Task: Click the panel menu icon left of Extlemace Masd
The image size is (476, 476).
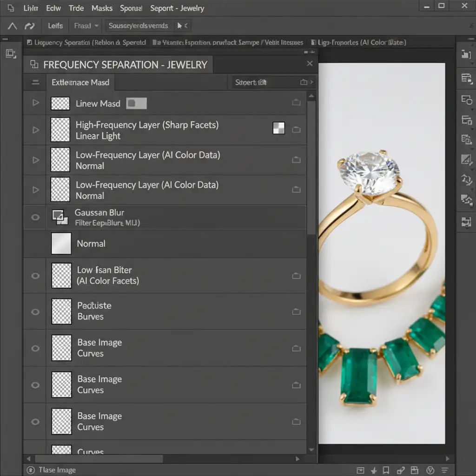Action: coord(35,82)
